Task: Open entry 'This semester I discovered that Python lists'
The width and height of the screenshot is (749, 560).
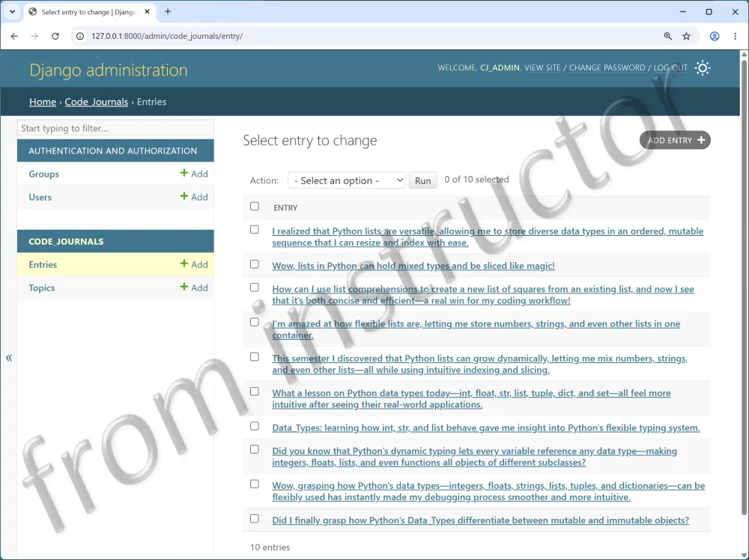Action: point(480,364)
